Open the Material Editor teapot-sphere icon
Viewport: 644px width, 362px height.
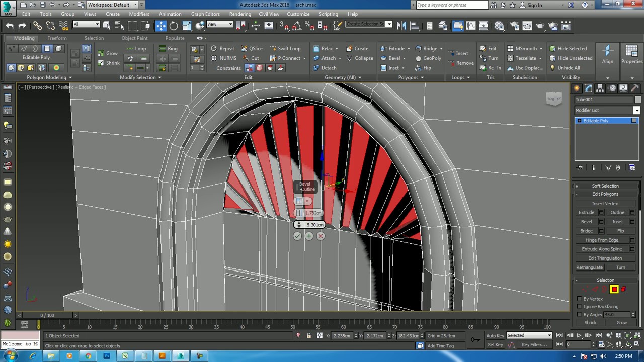pyautogui.click(x=499, y=26)
